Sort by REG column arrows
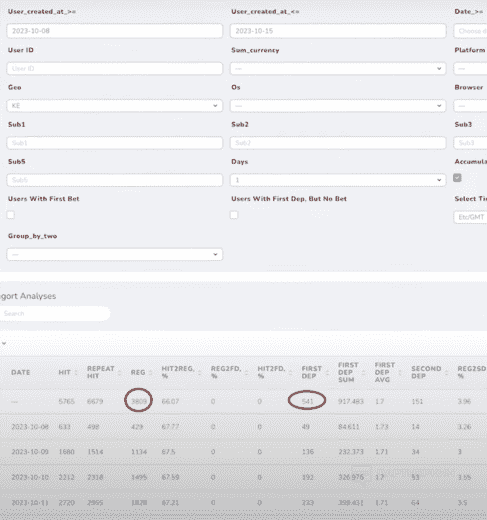The height and width of the screenshot is (520, 487). tap(151, 372)
